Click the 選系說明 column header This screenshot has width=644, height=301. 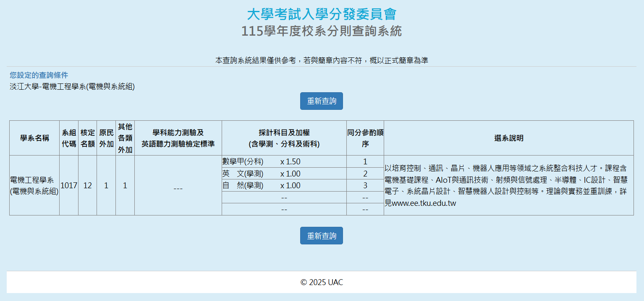508,138
